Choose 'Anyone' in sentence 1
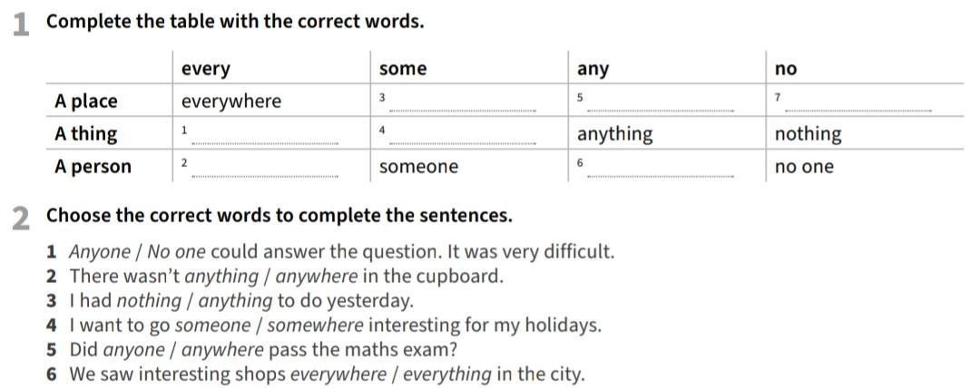Screen dimensions: 980x388 coord(100,252)
